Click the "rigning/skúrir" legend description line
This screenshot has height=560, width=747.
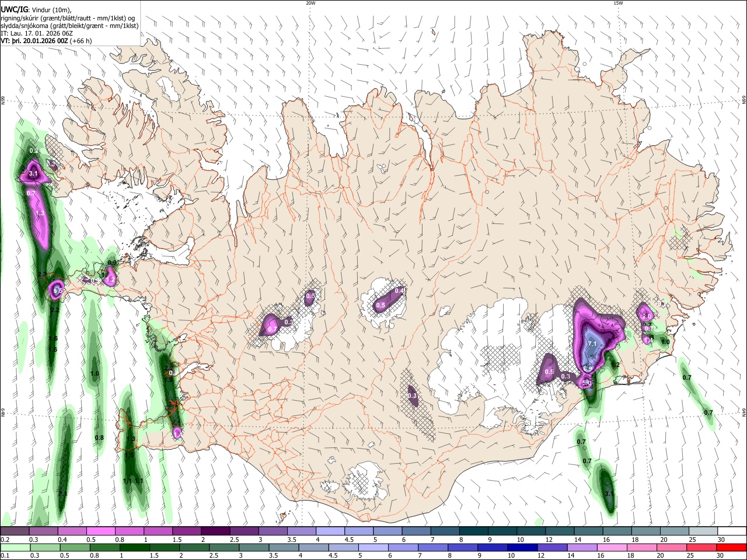[67, 17]
